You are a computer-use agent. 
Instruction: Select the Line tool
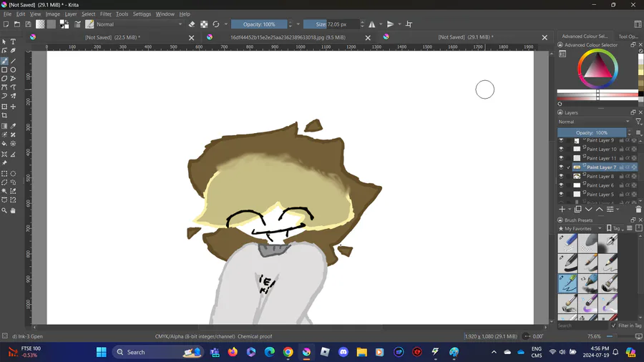pos(13,61)
